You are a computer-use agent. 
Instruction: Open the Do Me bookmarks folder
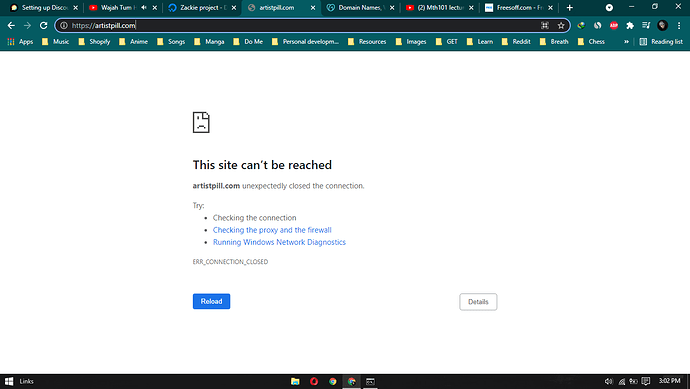coord(248,42)
